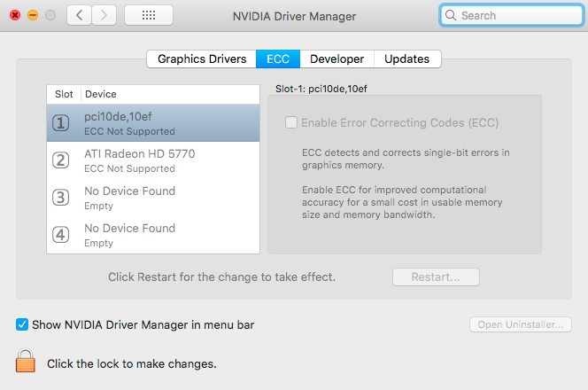Image resolution: width=588 pixels, height=390 pixels.
Task: Open the Updates tab
Action: click(407, 58)
